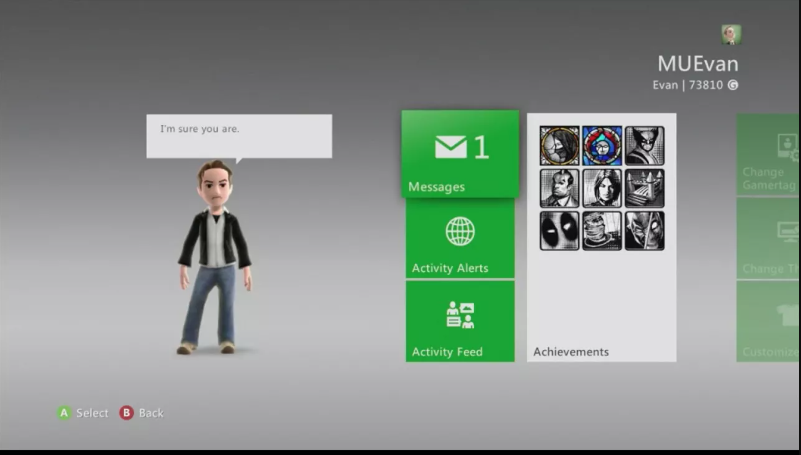Click the globe icon on Activity Alerts
The width and height of the screenshot is (801, 455).
[x=460, y=231]
